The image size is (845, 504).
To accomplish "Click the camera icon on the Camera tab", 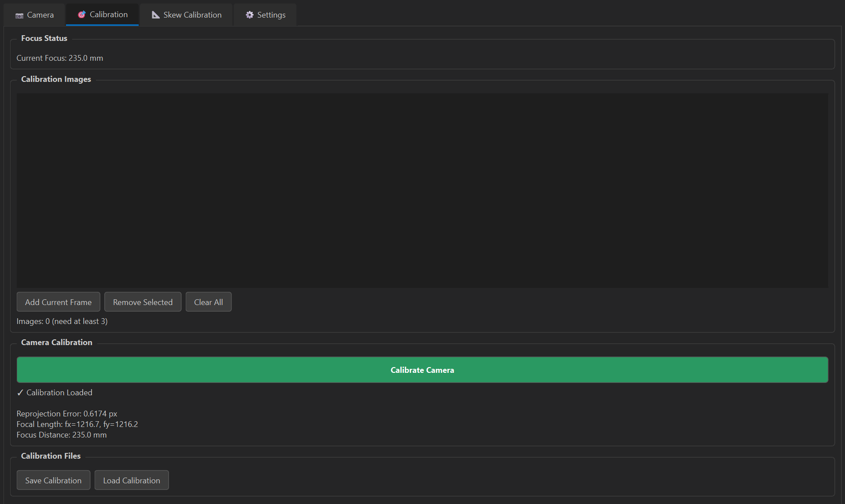I will (x=19, y=15).
